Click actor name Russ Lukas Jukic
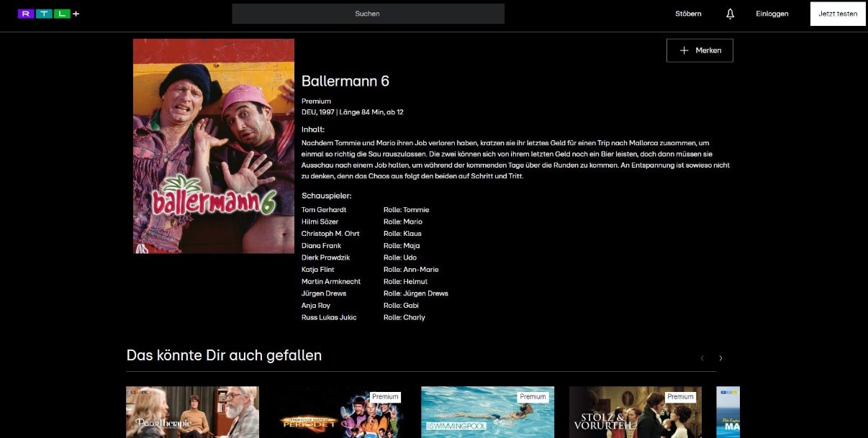Image resolution: width=868 pixels, height=438 pixels. [329, 317]
